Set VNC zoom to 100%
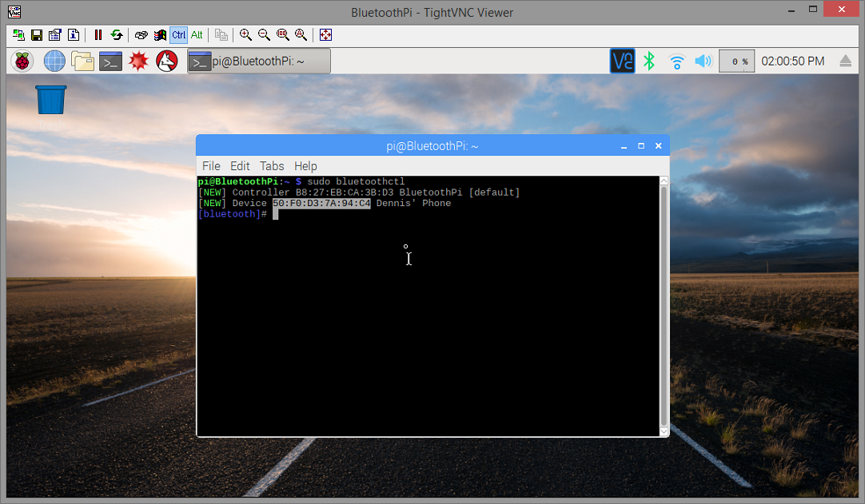Screen dimensions: 865x504 282,34
